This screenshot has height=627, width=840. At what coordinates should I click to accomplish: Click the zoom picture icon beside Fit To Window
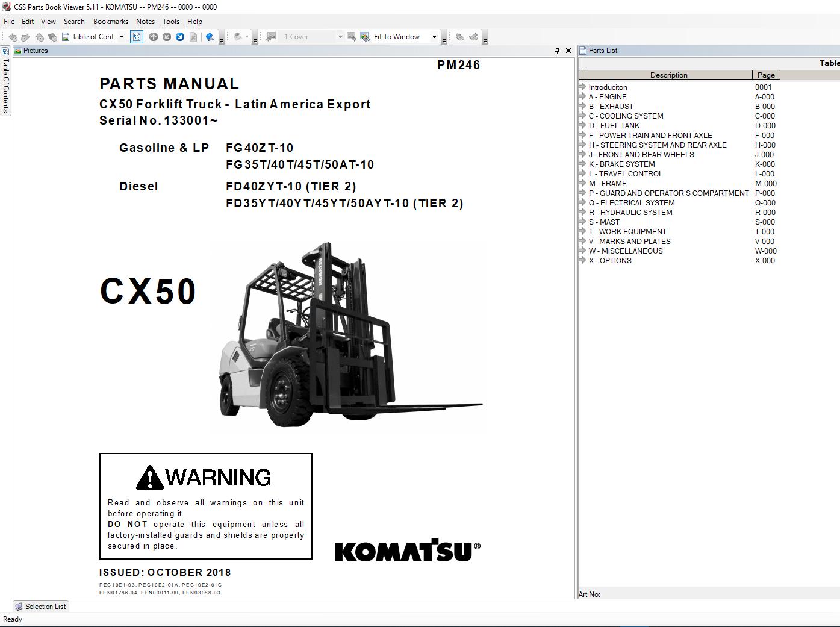(x=365, y=37)
